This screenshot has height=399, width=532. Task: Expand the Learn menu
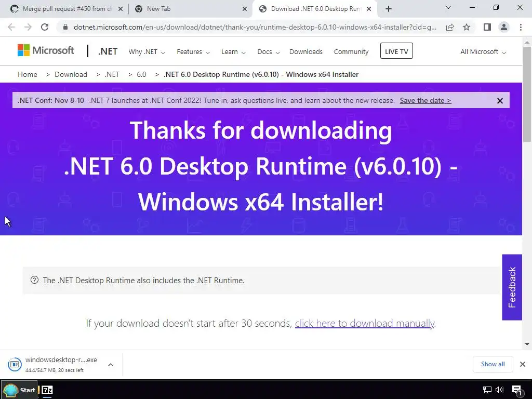(233, 52)
